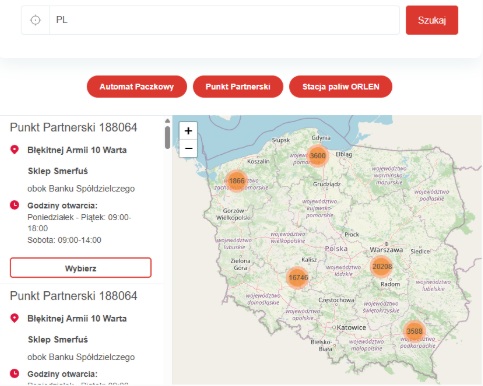Filter by Punkt Partnerski
The height and width of the screenshot is (386, 483).
coord(238,87)
